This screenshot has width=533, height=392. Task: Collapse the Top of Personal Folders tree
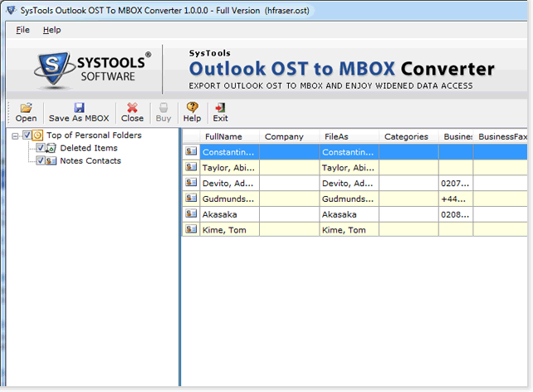point(15,136)
